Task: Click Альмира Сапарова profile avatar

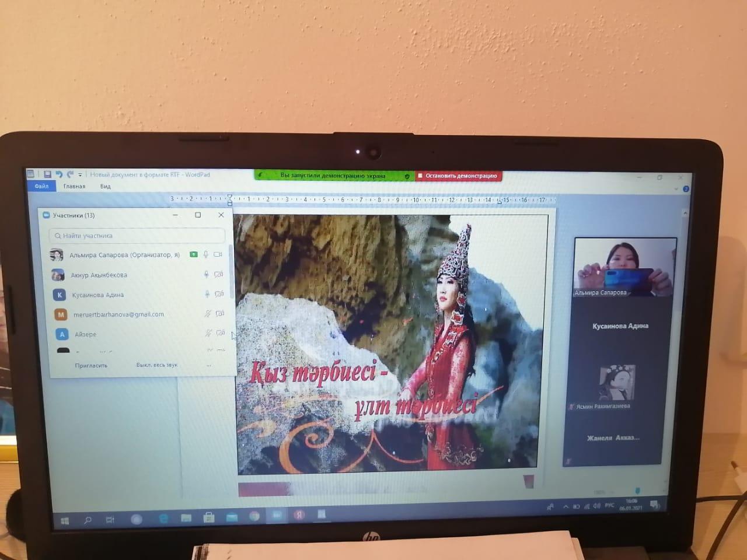Action: [57, 255]
